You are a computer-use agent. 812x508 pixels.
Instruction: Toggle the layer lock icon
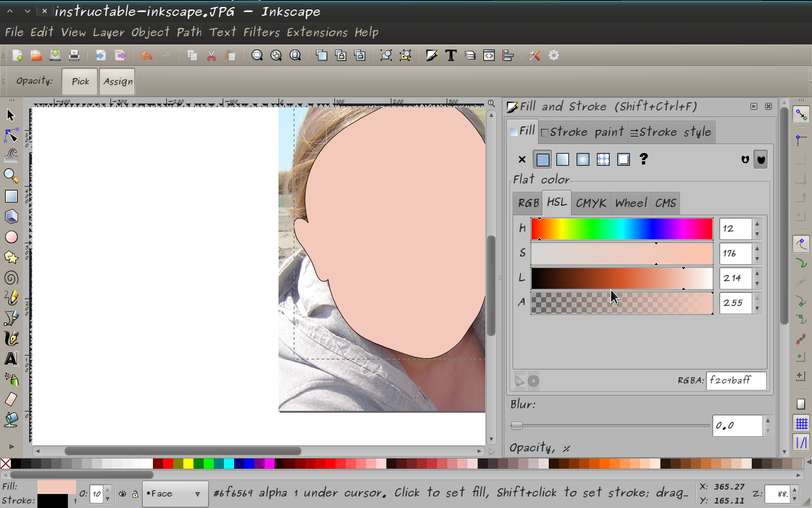coord(135,493)
